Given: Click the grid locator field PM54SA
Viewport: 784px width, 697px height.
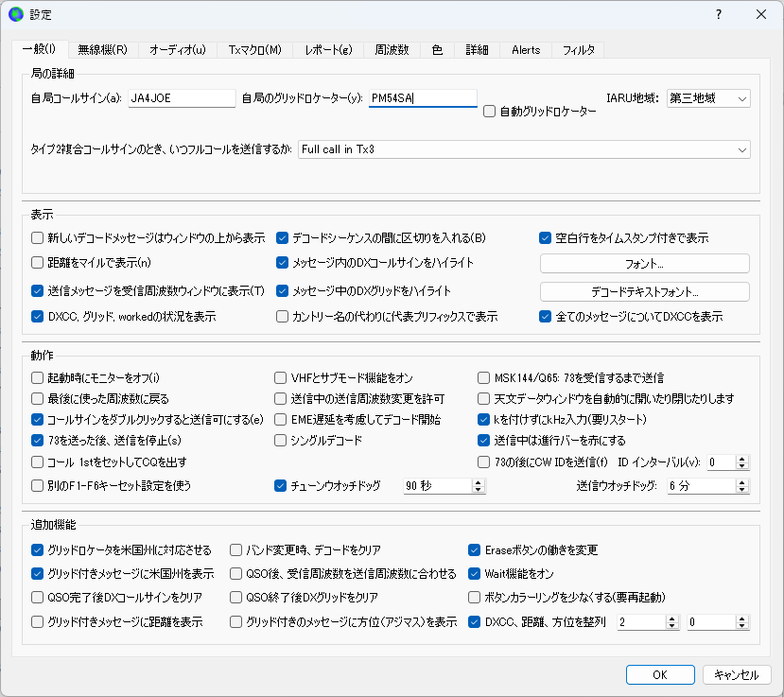Looking at the screenshot, I should [423, 98].
